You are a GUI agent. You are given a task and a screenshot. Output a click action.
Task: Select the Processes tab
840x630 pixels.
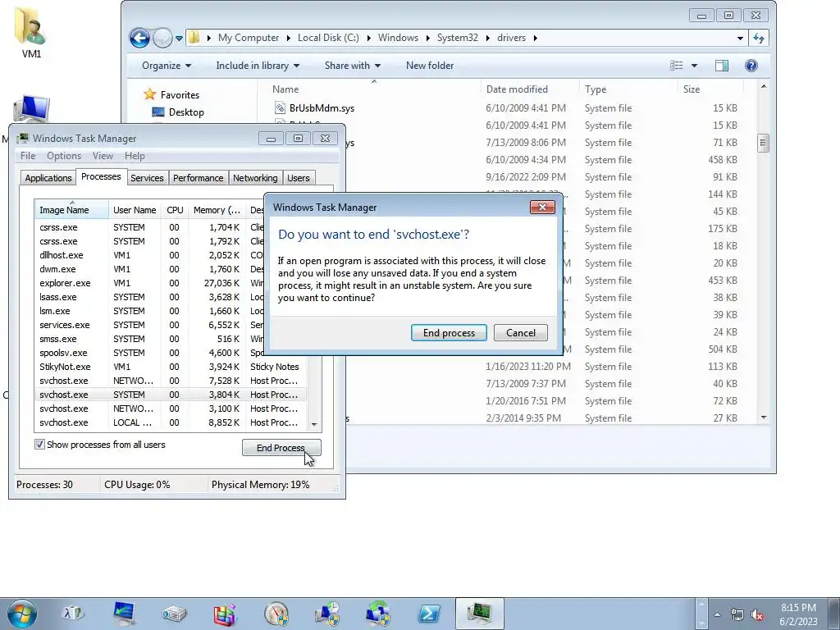point(101,177)
